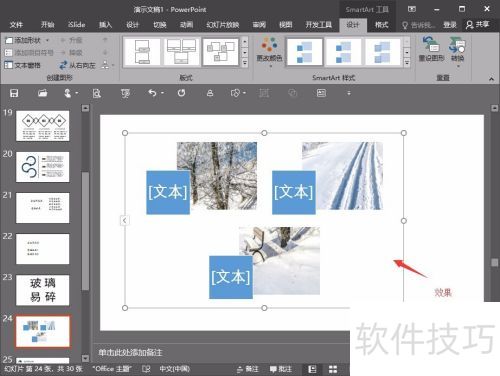This screenshot has width=500, height=376.
Task: Open the Review (审阅) tab
Action: click(x=259, y=25)
